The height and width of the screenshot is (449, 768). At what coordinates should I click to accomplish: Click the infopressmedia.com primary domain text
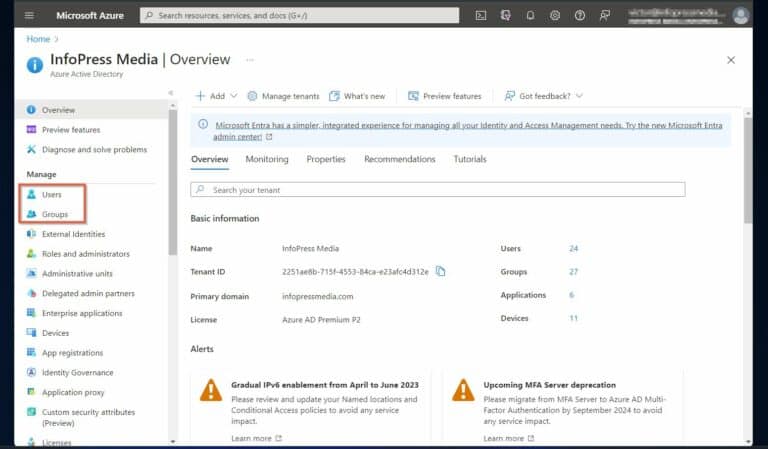tap(317, 296)
